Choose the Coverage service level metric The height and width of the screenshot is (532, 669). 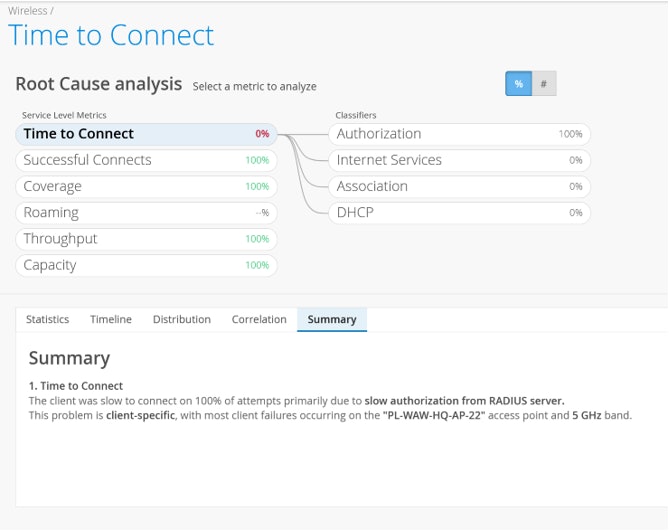[146, 186]
